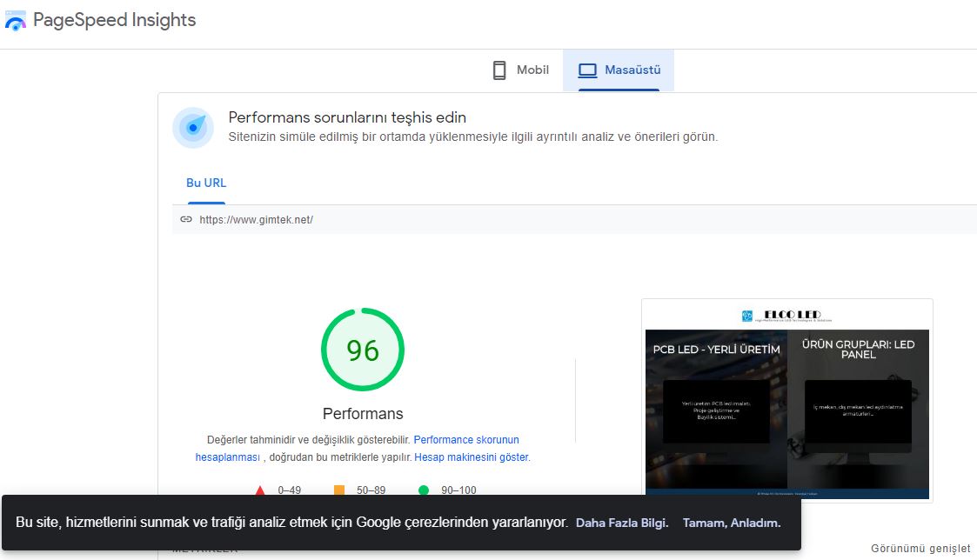Click the red triangle 0–49 legend icon

[260, 490]
